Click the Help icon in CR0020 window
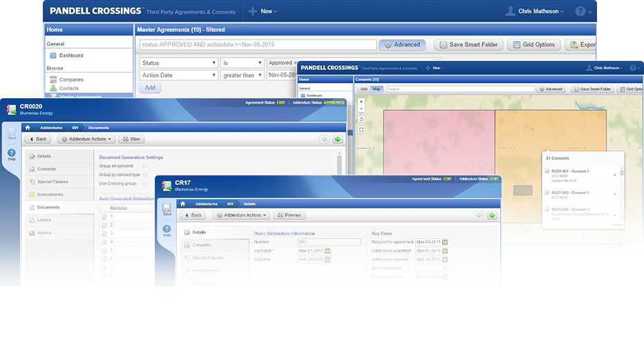Screen dimensions: 644x337 12,155
